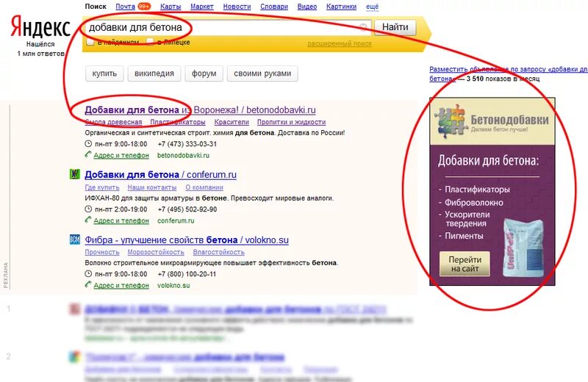Switch to Новости
This screenshot has height=382, width=588.
click(x=237, y=7)
